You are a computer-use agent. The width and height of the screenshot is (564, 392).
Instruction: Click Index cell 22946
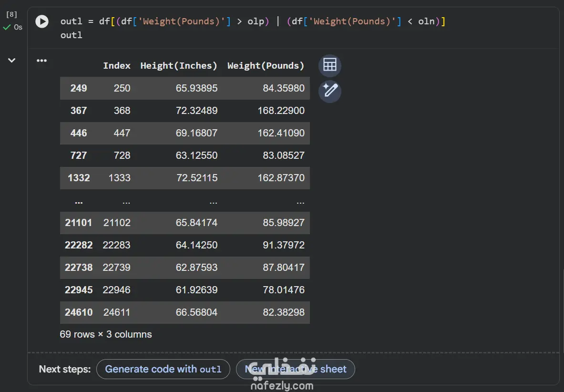[x=116, y=290]
